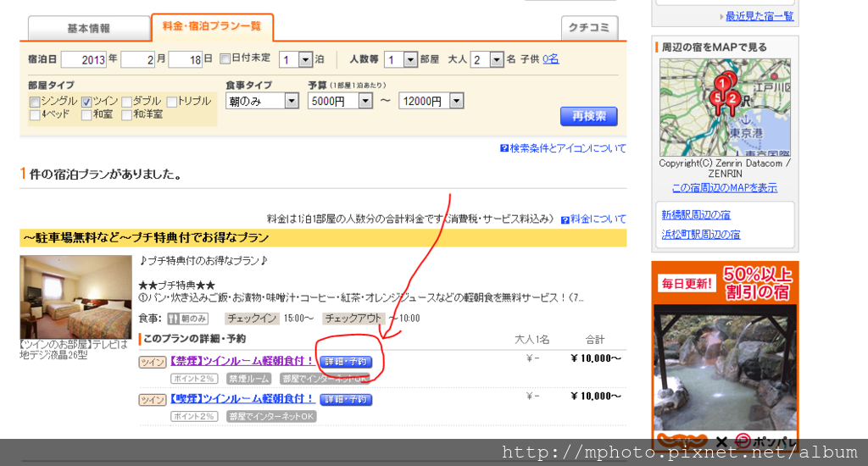Click the 再検索 button

coord(588,116)
